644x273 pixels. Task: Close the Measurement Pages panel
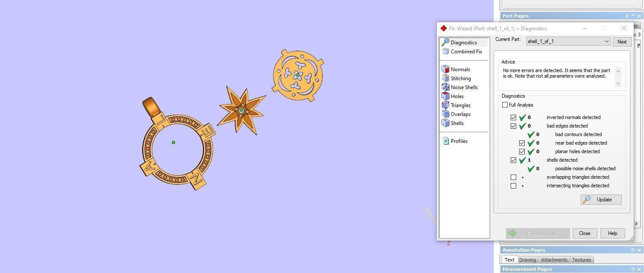pos(639,269)
